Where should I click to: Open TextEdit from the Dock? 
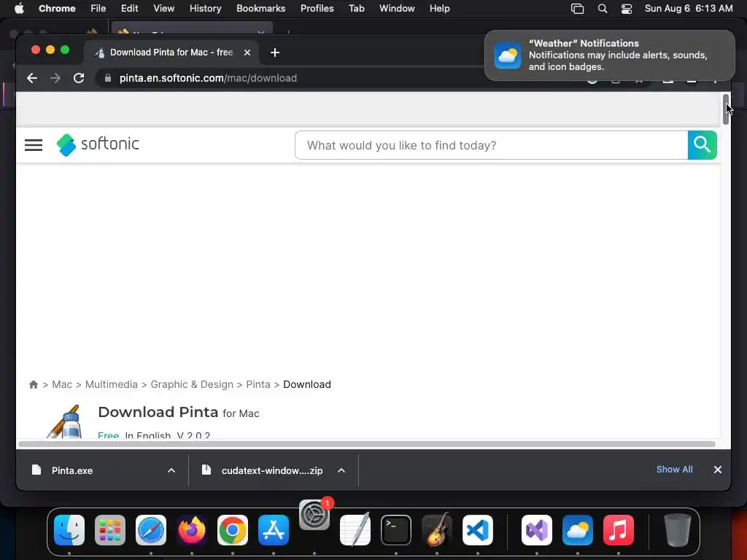pyautogui.click(x=355, y=529)
